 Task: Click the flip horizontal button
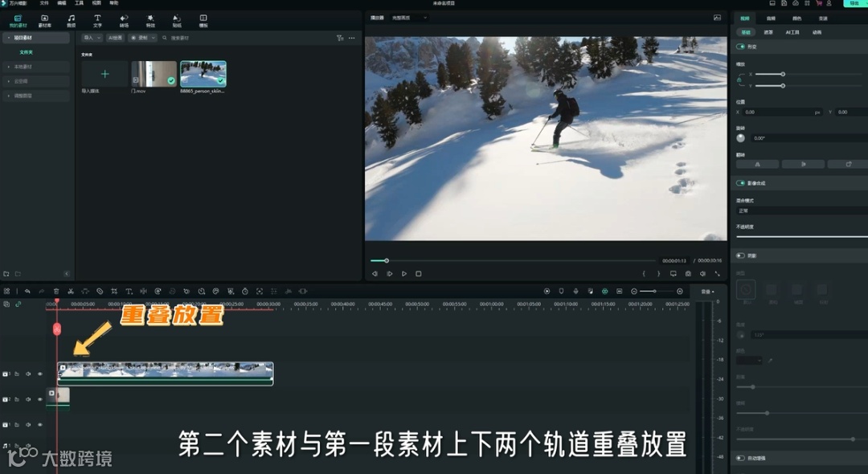757,164
